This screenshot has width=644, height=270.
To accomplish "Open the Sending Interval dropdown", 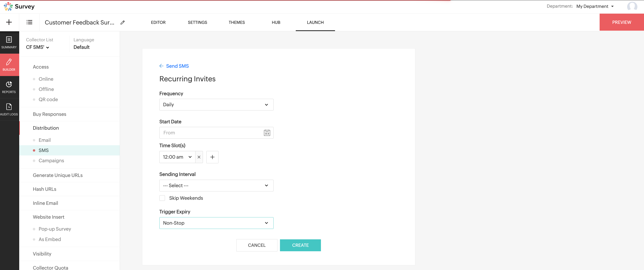I will click(x=216, y=185).
